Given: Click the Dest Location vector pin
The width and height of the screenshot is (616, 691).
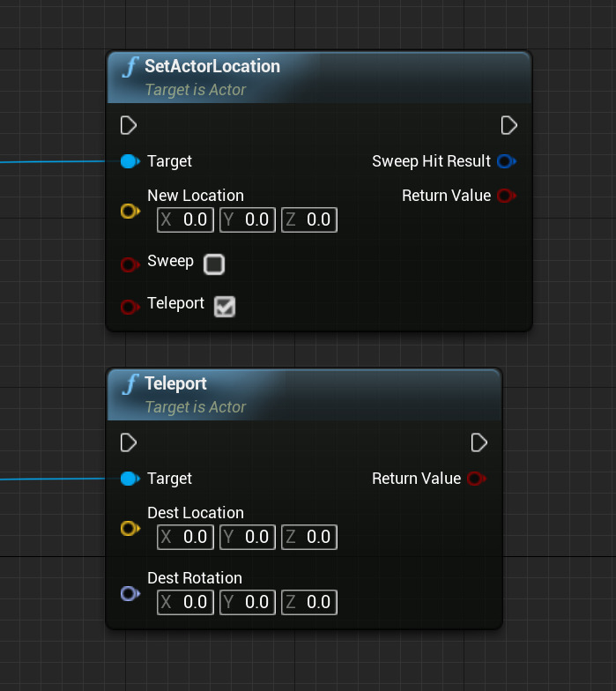Looking at the screenshot, I should pyautogui.click(x=130, y=529).
